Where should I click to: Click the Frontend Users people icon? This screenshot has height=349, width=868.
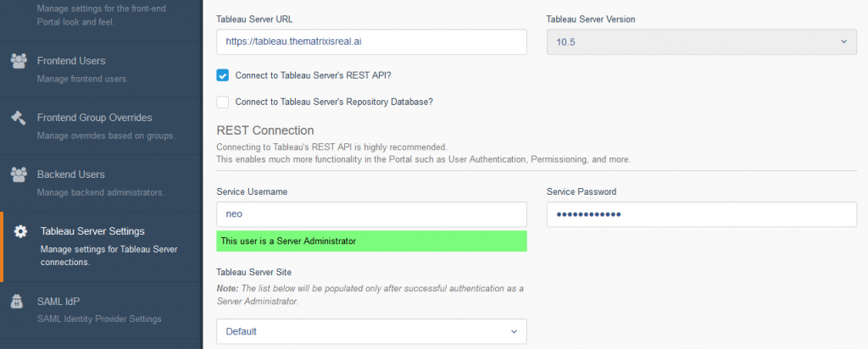tap(19, 61)
